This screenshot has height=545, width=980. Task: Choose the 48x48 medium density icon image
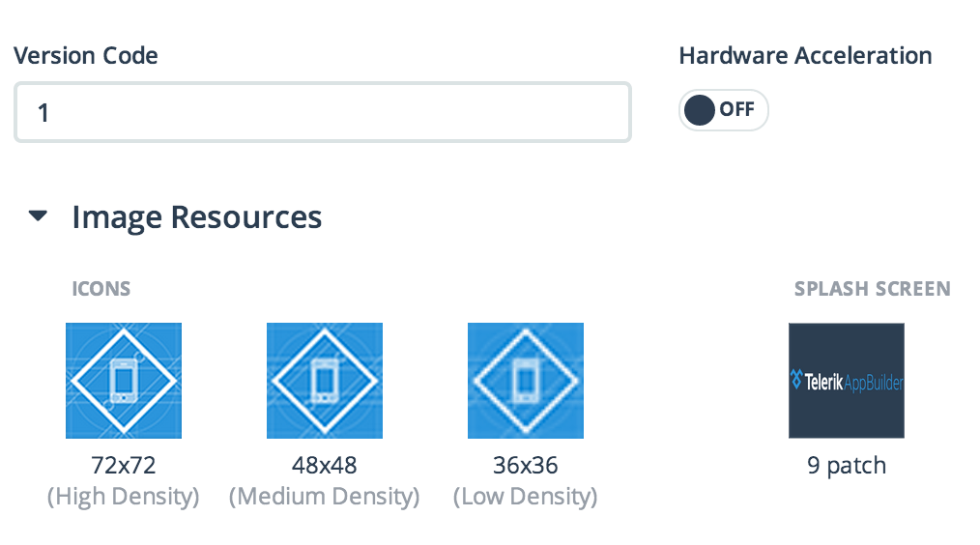point(325,381)
